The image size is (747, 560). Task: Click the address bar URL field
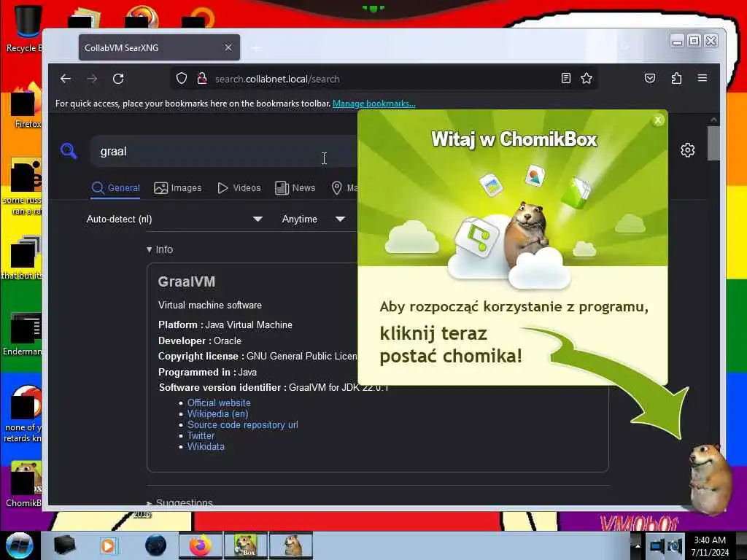[384, 79]
